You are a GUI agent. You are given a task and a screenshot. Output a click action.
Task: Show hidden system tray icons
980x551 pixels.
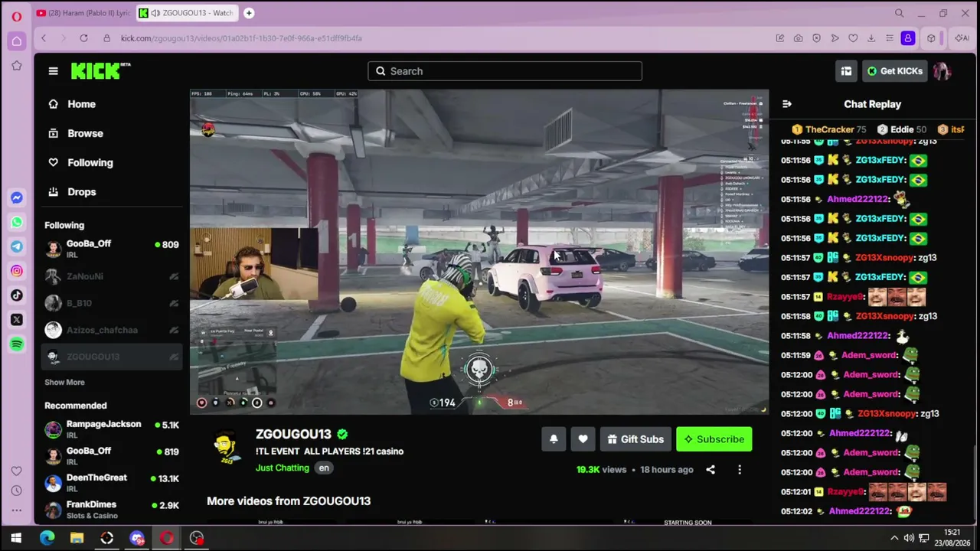click(894, 538)
